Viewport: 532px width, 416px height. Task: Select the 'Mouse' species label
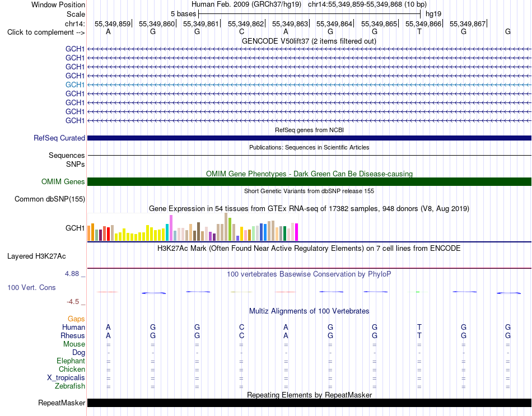pos(74,344)
